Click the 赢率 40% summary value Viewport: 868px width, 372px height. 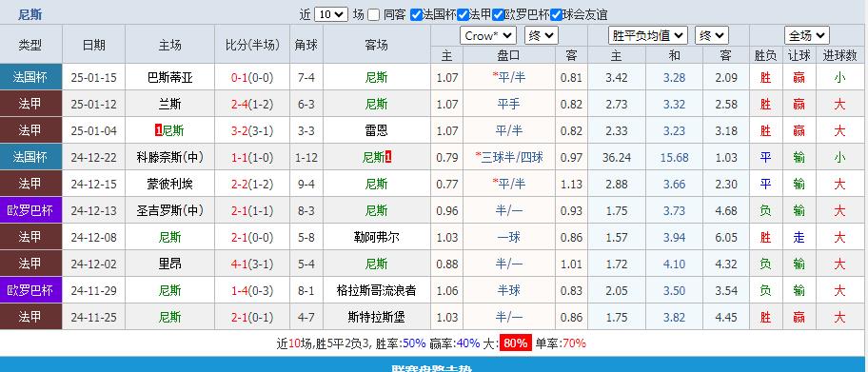pos(467,343)
